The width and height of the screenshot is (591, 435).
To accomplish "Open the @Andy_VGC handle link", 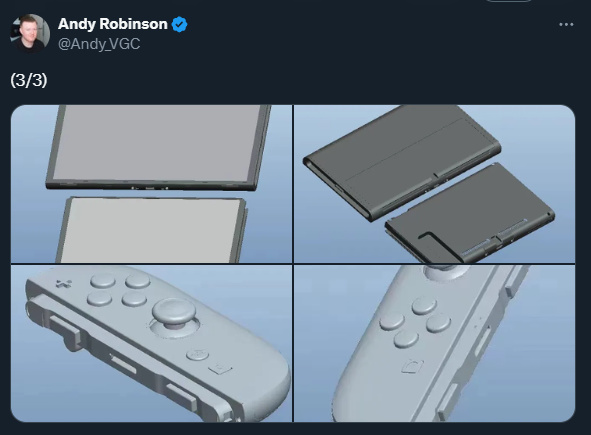I will pos(99,44).
